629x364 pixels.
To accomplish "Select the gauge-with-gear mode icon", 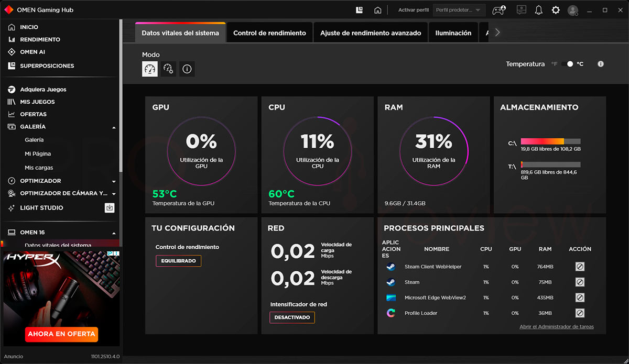I will pyautogui.click(x=168, y=69).
